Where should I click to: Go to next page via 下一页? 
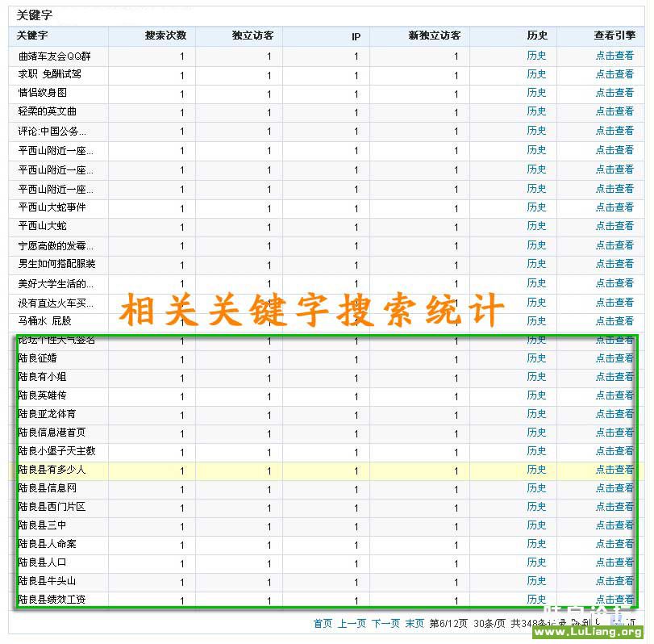pyautogui.click(x=385, y=624)
